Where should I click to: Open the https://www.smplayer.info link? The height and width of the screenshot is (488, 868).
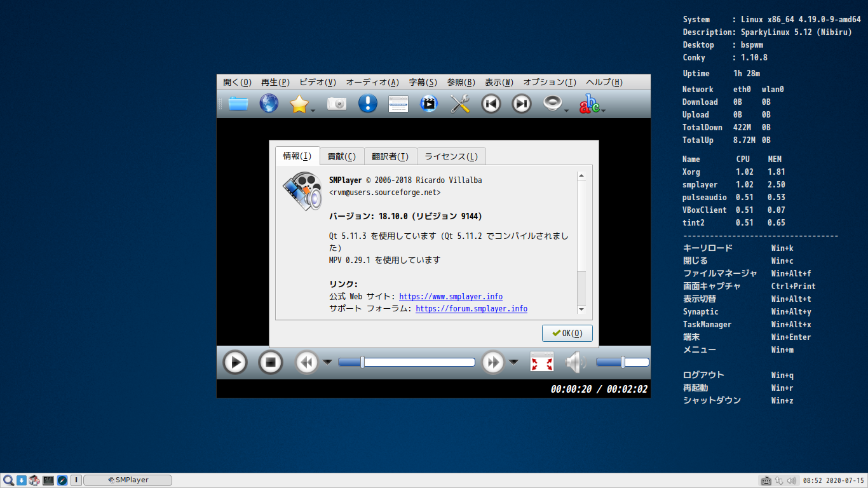pos(451,297)
